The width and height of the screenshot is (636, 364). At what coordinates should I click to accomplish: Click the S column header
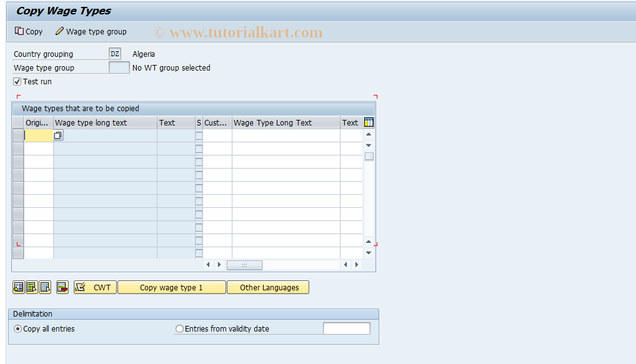[x=199, y=123]
